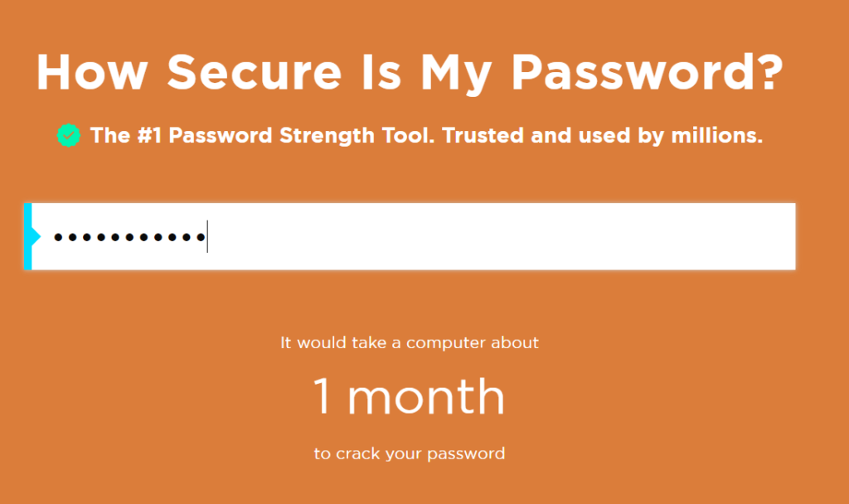Click the "to crack your password" text
849x504 pixels.
410,453
